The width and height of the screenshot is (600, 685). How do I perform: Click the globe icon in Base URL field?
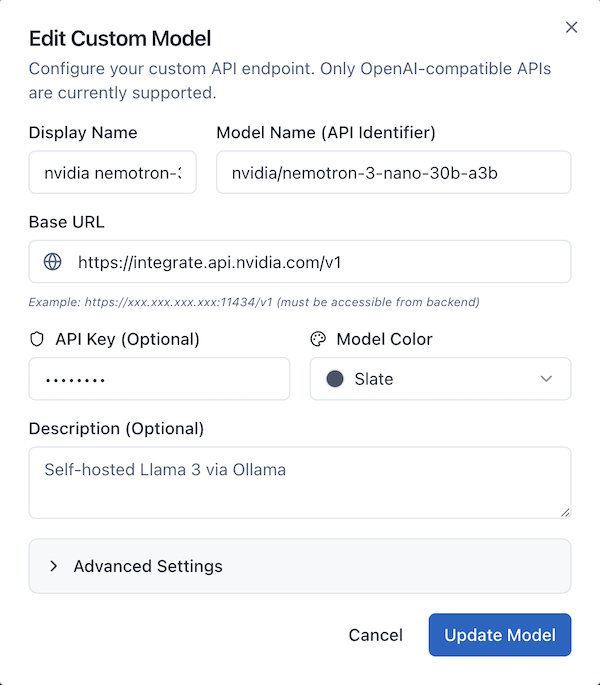[53, 262]
